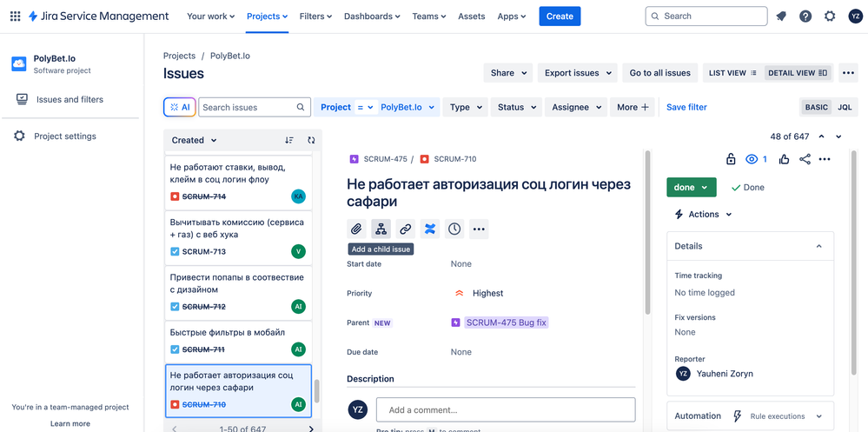Like the issue with thumbs up
868x432 pixels.
784,160
